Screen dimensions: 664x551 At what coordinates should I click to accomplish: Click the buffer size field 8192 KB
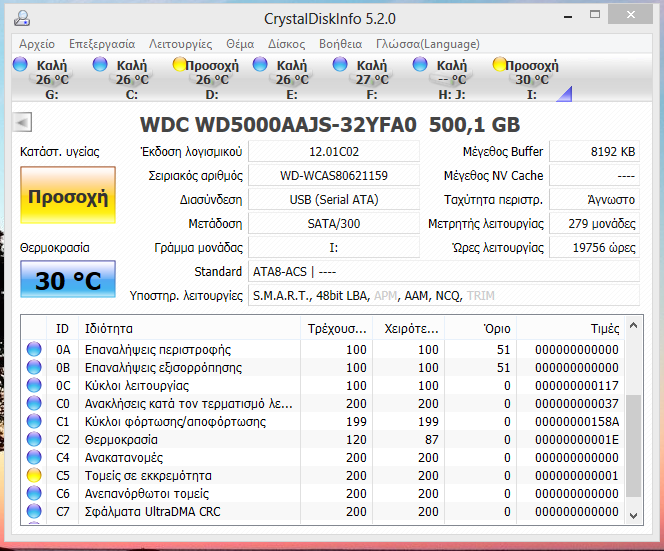(x=594, y=152)
